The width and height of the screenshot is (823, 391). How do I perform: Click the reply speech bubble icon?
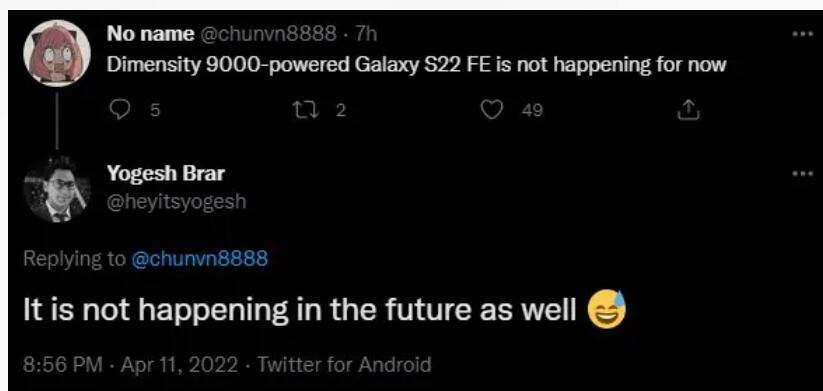(x=120, y=110)
